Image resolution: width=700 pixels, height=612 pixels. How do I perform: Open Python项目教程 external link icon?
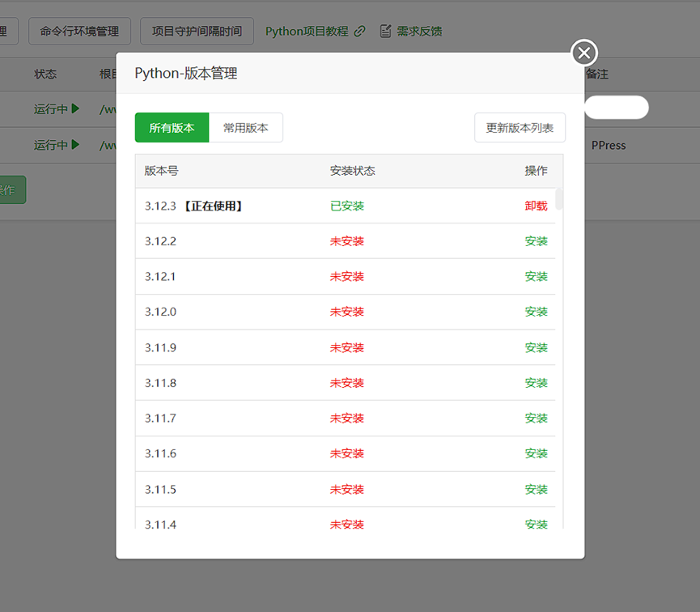click(360, 32)
